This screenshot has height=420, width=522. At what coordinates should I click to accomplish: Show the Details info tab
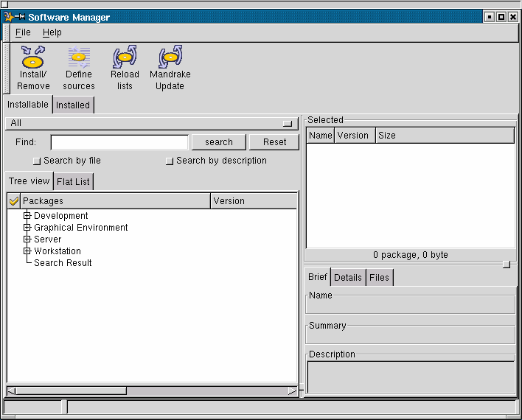[x=348, y=278]
